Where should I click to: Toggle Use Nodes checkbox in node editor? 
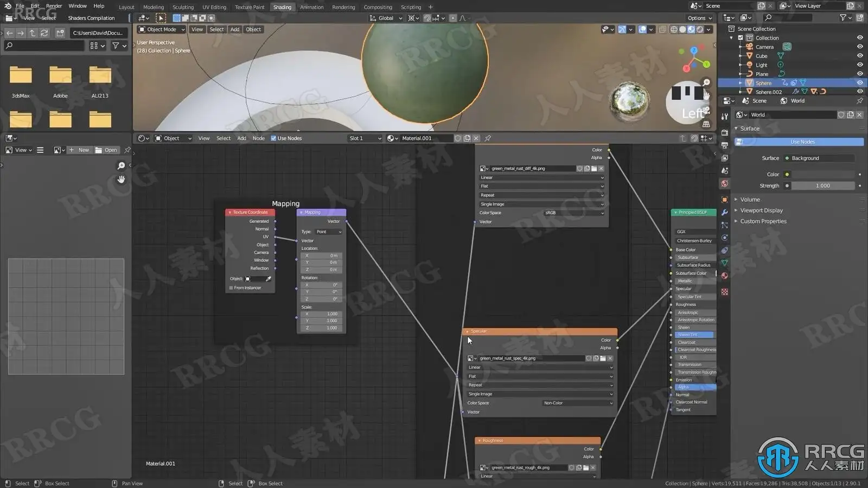point(273,138)
